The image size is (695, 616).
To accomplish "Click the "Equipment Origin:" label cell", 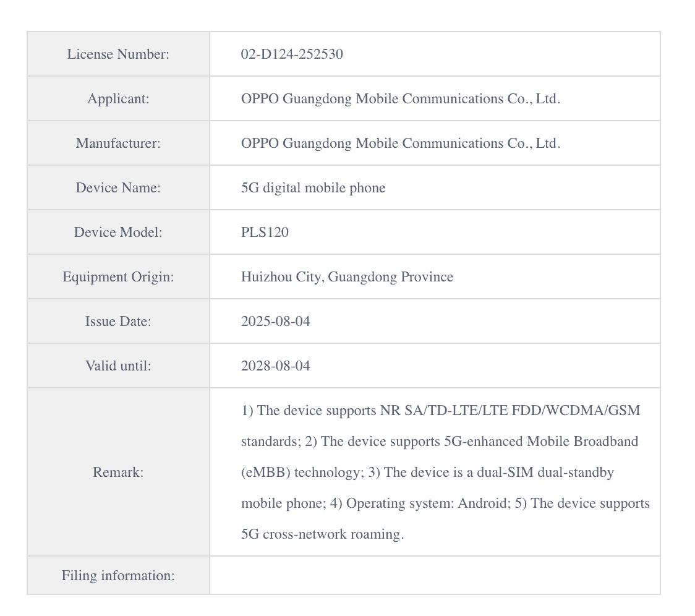I will [118, 277].
